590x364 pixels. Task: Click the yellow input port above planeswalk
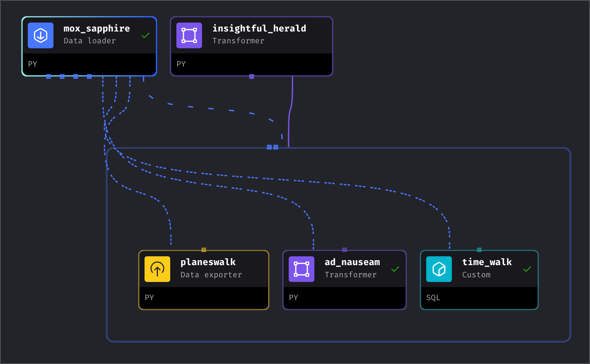tap(204, 250)
